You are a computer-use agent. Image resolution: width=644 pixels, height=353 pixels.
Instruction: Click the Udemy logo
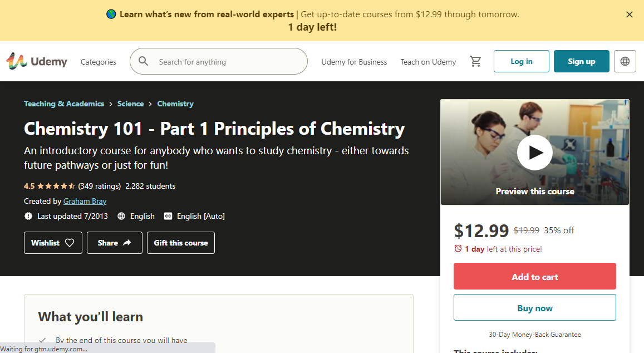click(x=37, y=61)
